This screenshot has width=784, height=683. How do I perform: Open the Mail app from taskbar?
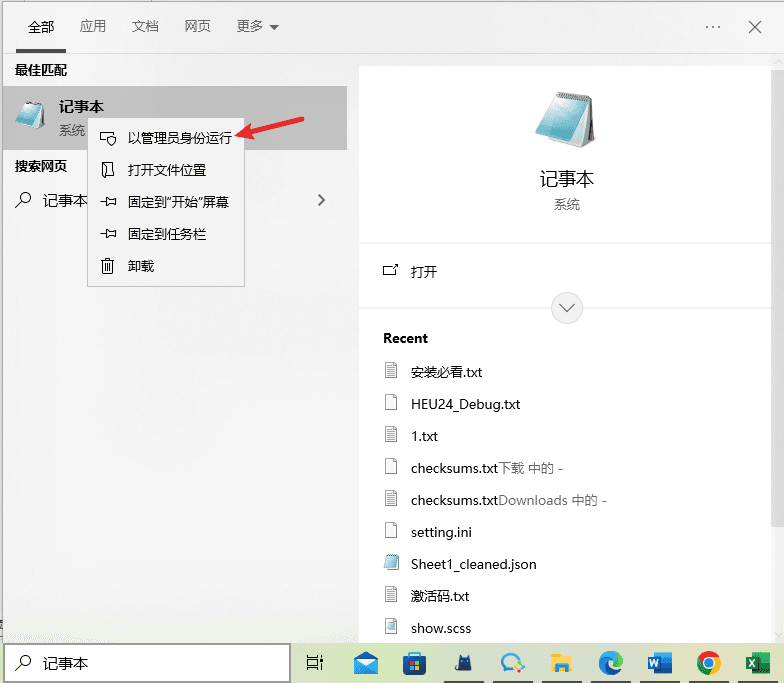[365, 663]
